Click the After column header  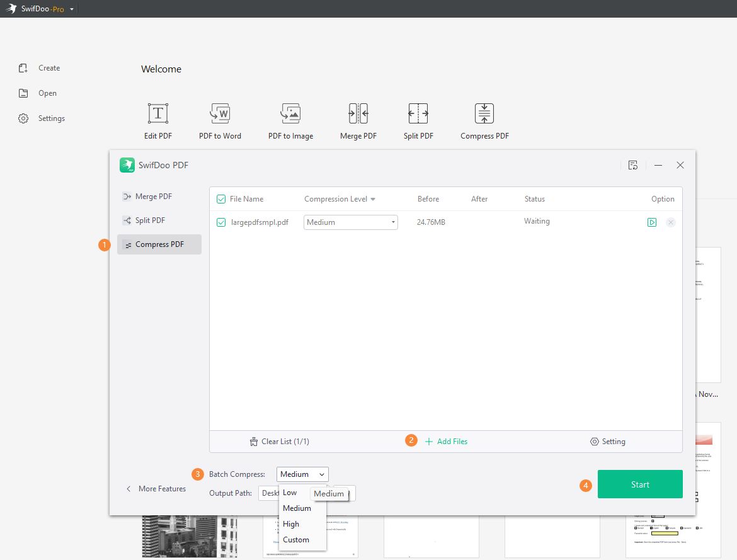click(479, 199)
